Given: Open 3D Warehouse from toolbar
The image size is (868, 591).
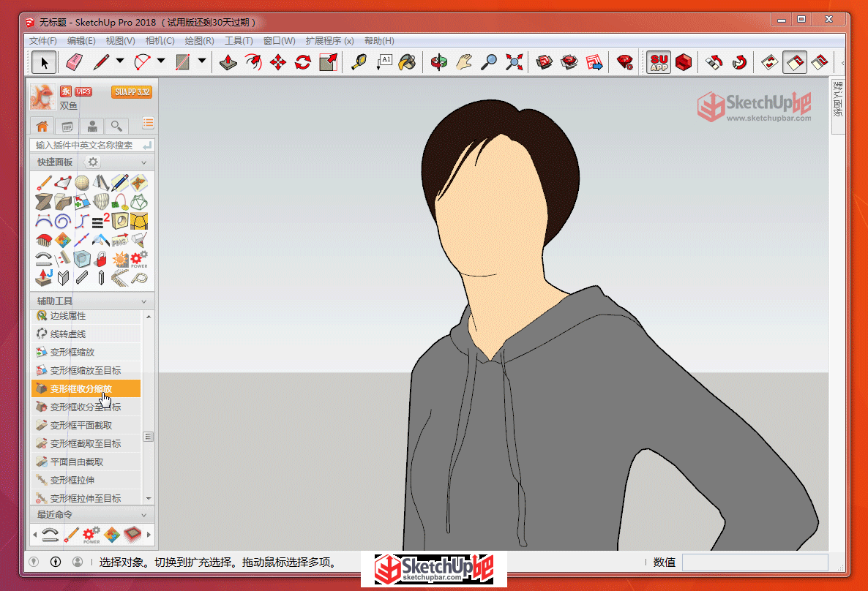Looking at the screenshot, I should 545,62.
